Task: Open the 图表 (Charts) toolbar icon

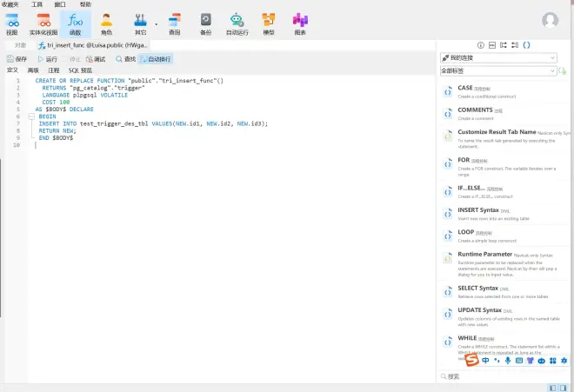Action: pos(300,24)
